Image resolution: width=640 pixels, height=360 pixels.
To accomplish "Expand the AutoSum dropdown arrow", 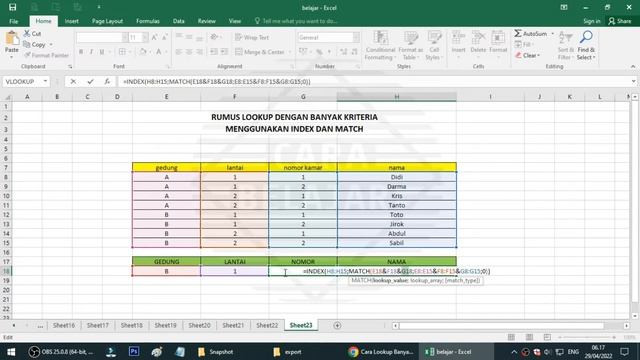I will pos(553,33).
